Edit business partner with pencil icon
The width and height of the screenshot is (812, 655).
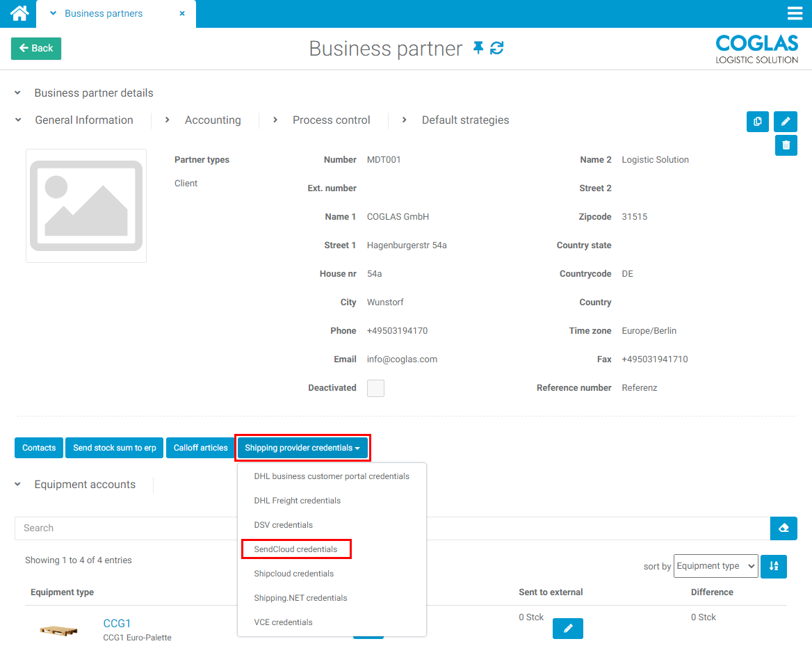(786, 122)
